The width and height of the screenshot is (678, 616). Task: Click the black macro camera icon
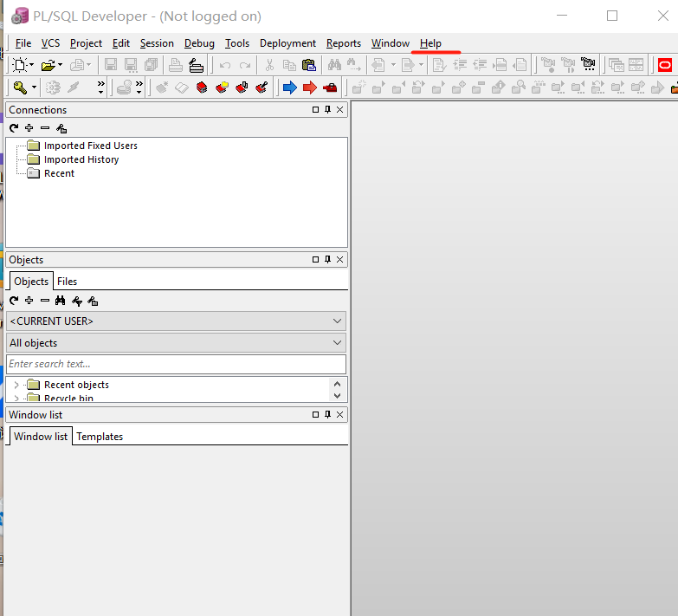[x=588, y=64]
